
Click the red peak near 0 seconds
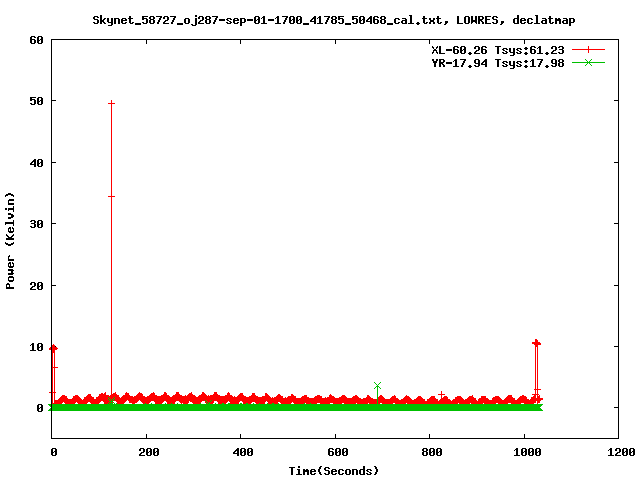[x=53, y=348]
